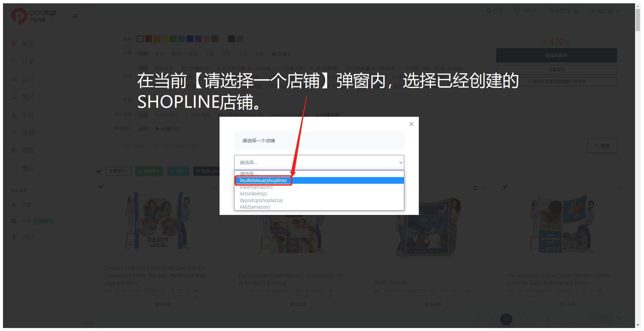
Task: Toggle checkbox on the fourth product card
Action: [x=505, y=186]
